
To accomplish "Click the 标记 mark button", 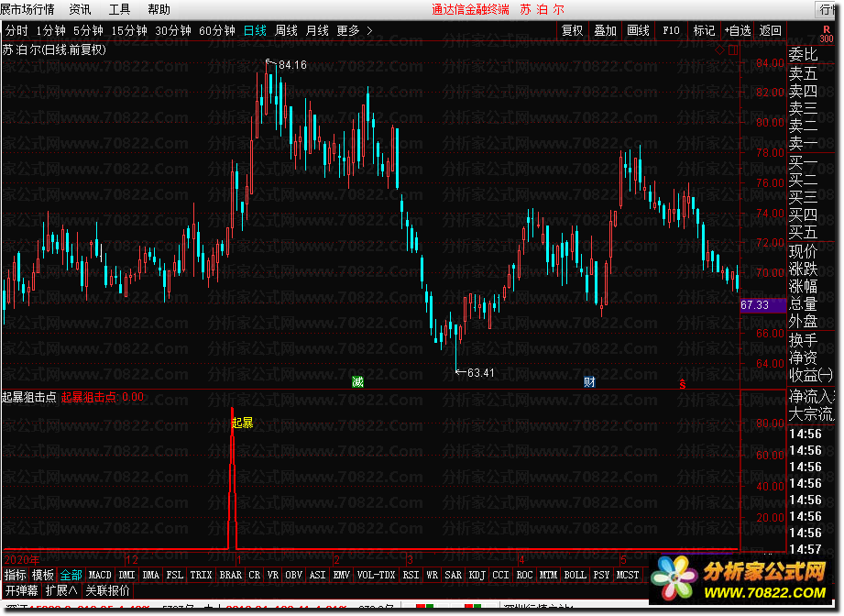I will (704, 30).
